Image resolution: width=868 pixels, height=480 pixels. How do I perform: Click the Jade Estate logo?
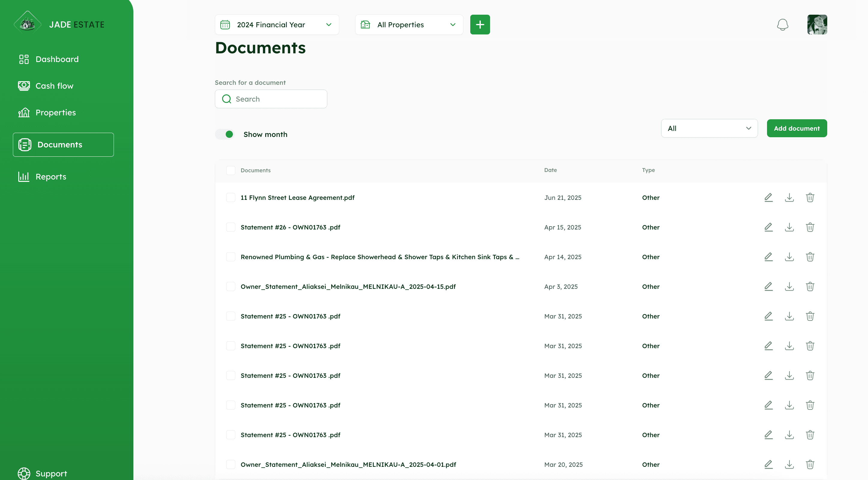point(28,24)
